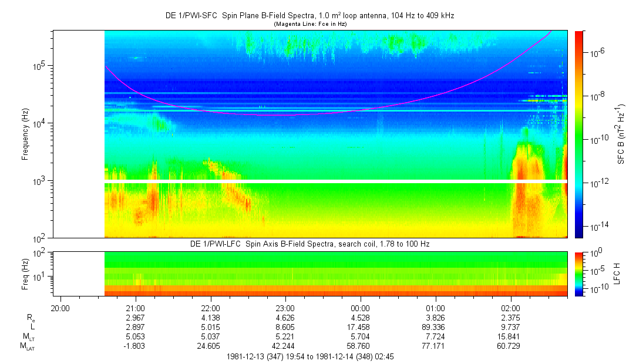The image size is (636, 364).
Task: Select the SFC B vertical color bar
Action: click(x=580, y=134)
